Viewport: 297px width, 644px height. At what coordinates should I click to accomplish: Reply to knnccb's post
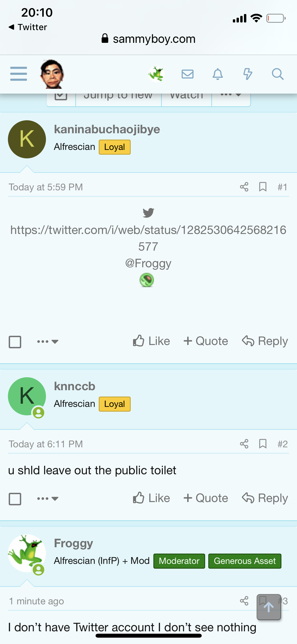[265, 498]
